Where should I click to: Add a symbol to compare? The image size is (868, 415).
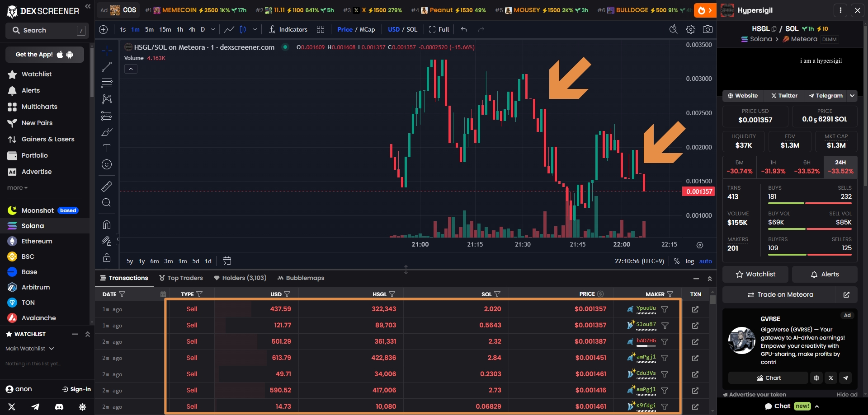104,29
